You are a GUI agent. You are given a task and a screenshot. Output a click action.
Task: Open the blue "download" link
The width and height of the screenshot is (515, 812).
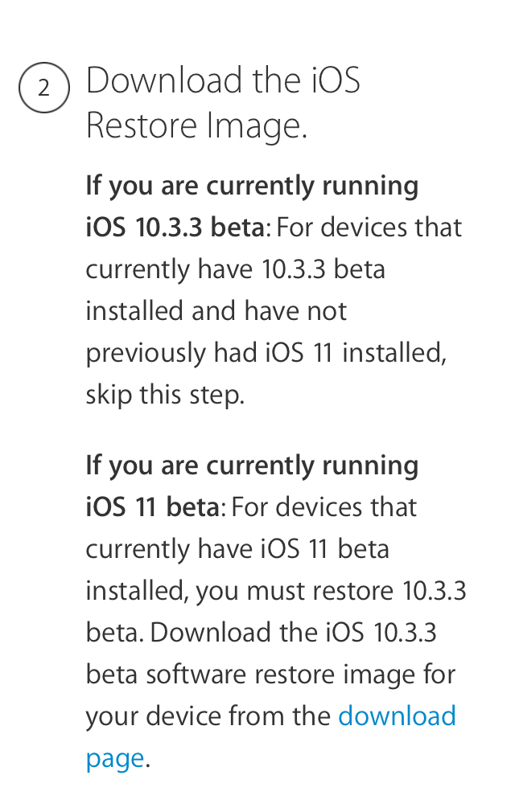click(x=397, y=716)
